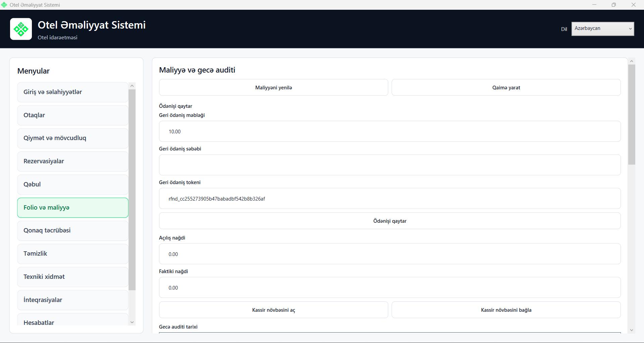The image size is (644, 343).
Task: Click Kassir növbəsini aç button
Action: tap(274, 310)
